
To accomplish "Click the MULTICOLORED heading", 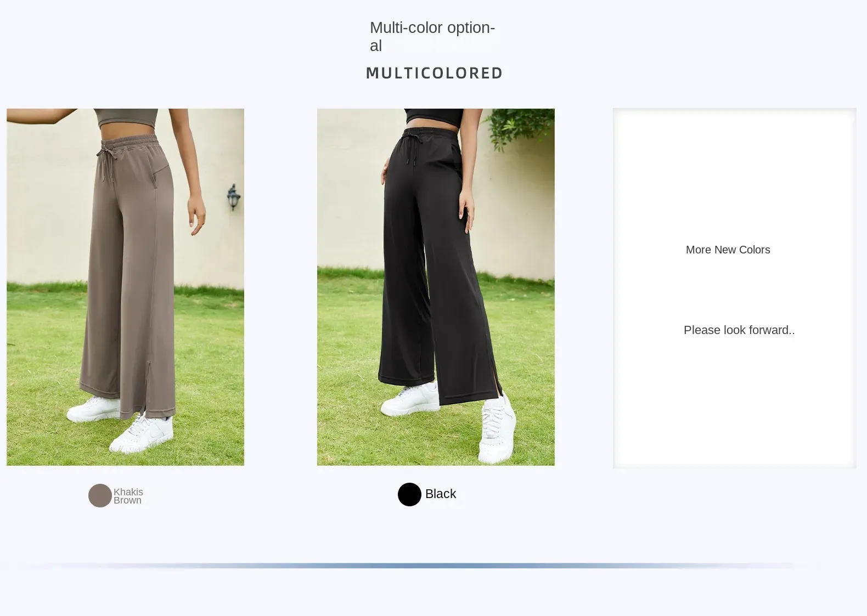I will [434, 73].
